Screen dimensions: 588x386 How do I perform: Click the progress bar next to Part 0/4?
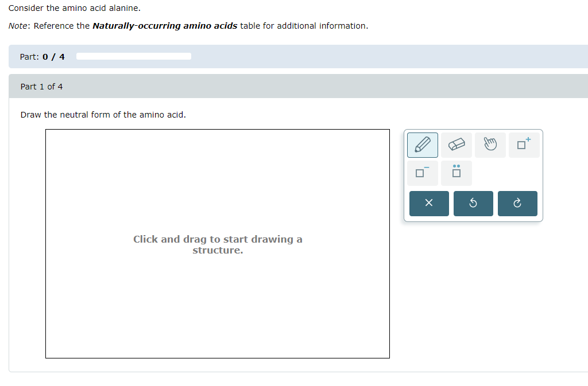(x=133, y=56)
